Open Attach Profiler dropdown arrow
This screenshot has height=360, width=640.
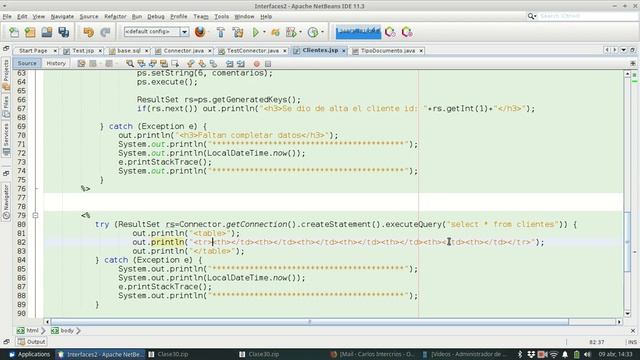pos(322,32)
